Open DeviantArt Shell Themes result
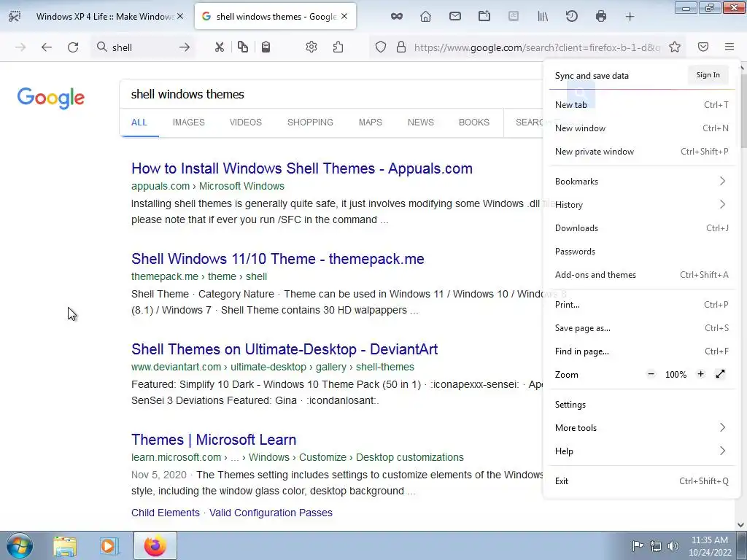The image size is (747, 560). [x=285, y=349]
